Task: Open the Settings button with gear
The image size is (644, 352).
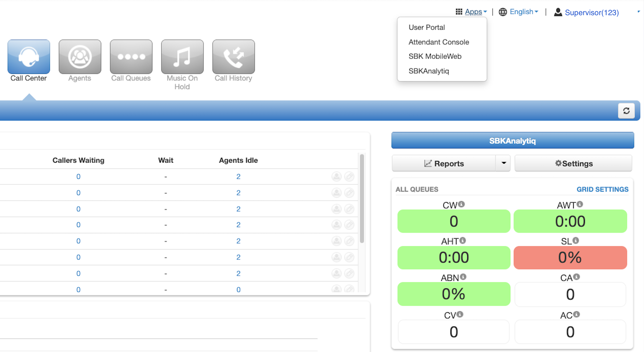Action: pos(573,163)
